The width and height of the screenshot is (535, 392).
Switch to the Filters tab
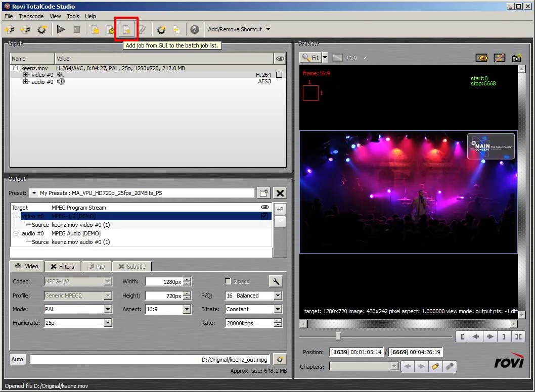coord(62,267)
